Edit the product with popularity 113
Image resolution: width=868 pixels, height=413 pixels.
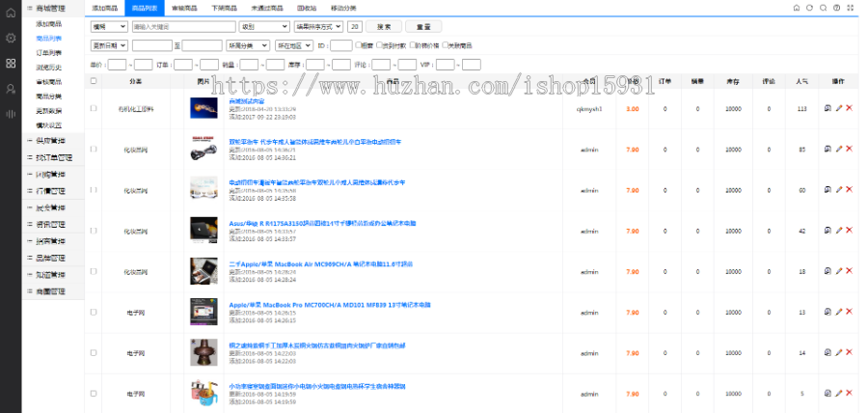pyautogui.click(x=839, y=108)
